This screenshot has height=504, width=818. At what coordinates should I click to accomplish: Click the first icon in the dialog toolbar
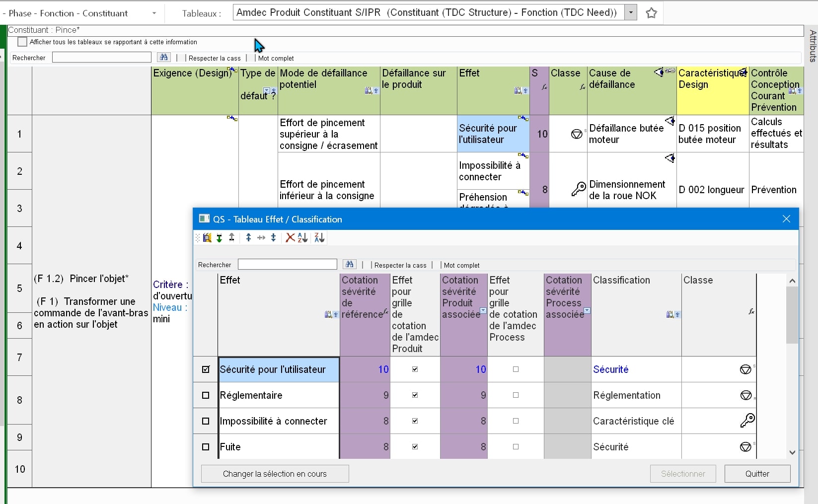tap(207, 238)
